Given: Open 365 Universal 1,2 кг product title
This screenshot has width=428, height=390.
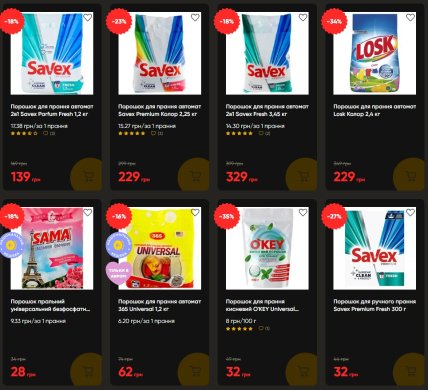Looking at the screenshot, I should (159, 305).
